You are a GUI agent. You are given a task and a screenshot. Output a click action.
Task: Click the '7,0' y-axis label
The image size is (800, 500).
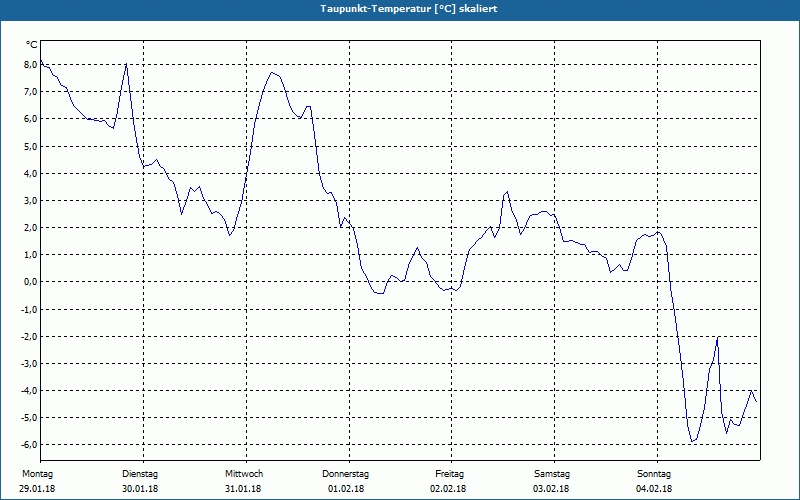29,92
